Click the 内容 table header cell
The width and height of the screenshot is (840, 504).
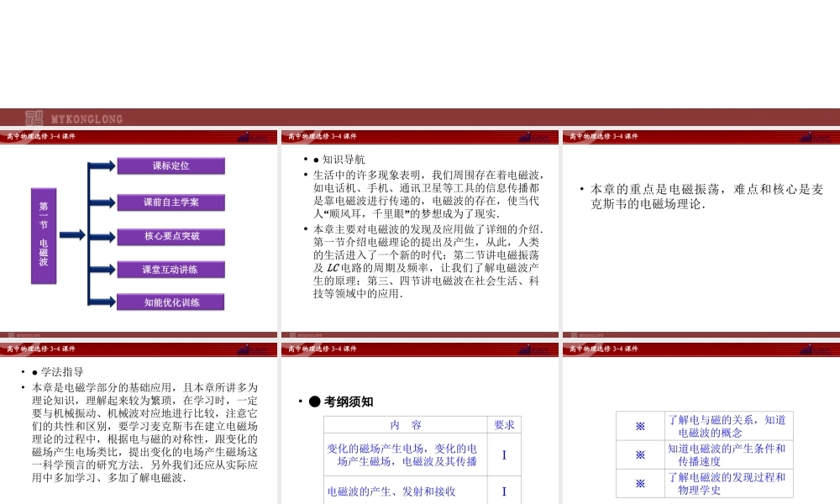point(407,425)
